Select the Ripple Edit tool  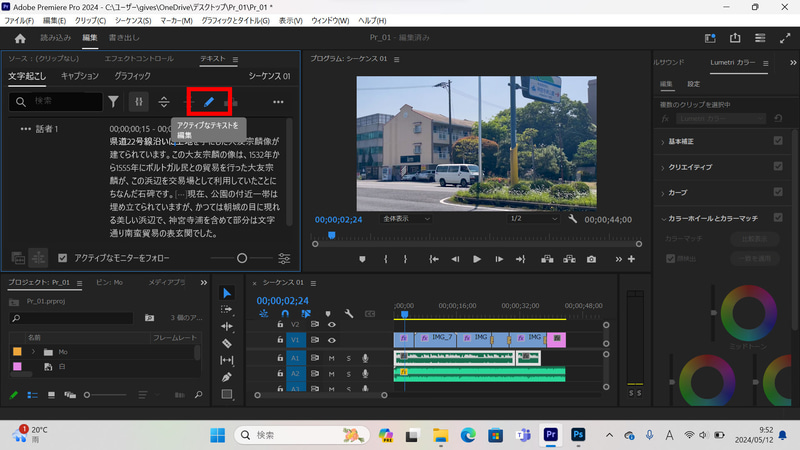(227, 326)
